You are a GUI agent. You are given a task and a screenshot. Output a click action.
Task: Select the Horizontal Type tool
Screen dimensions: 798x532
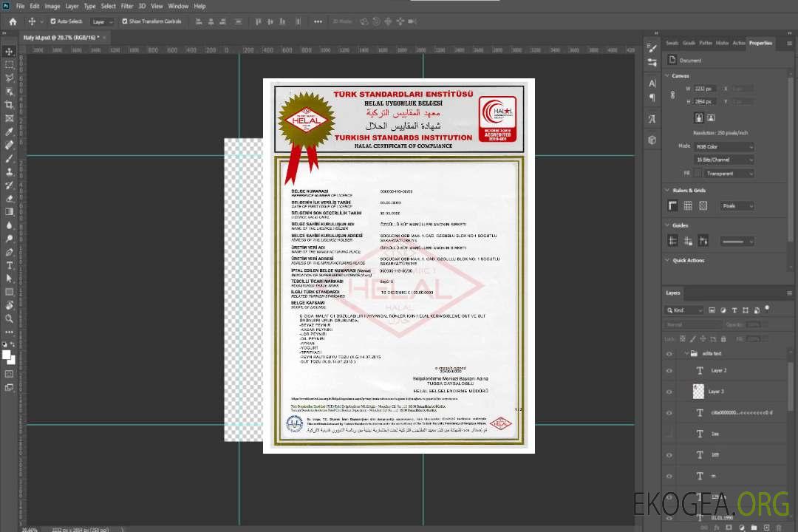coord(9,265)
